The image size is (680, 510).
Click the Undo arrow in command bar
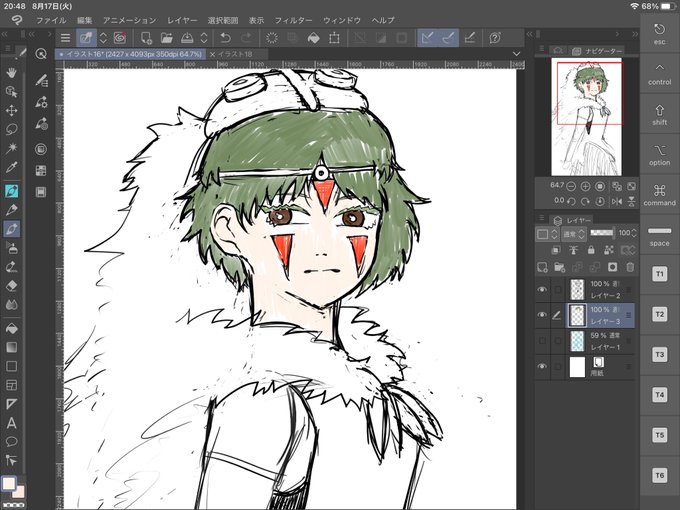click(225, 38)
